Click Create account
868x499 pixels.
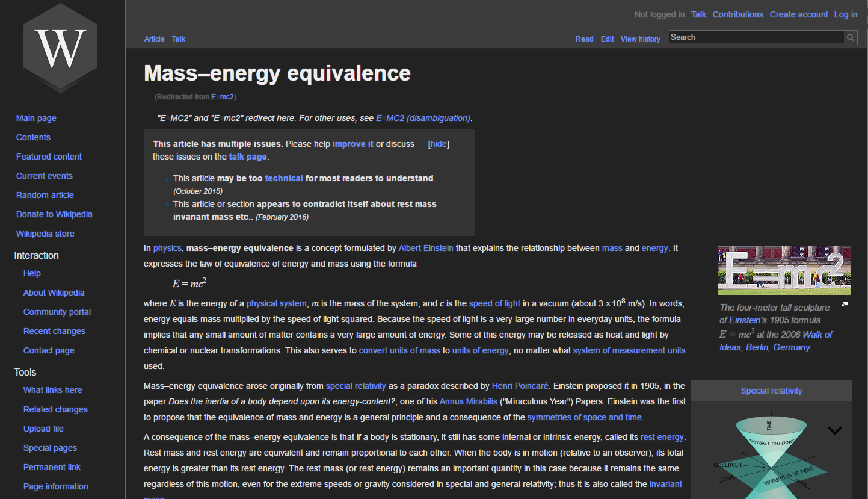click(799, 14)
